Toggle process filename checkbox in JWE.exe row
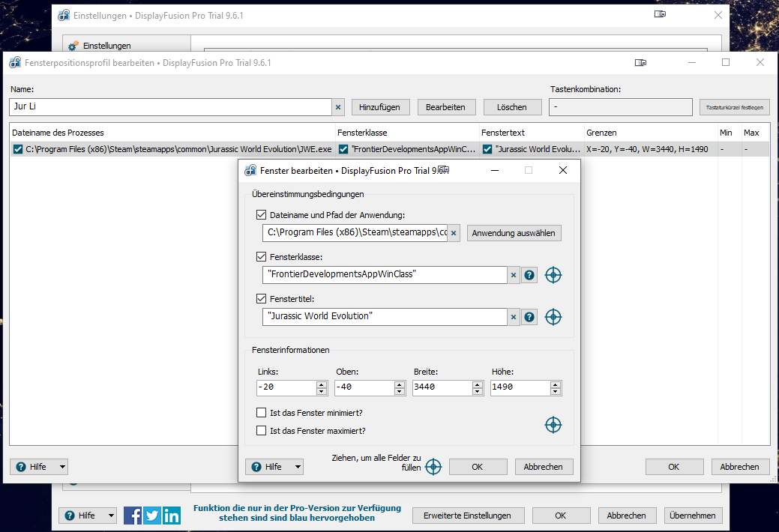The image size is (779, 532). pyautogui.click(x=18, y=149)
